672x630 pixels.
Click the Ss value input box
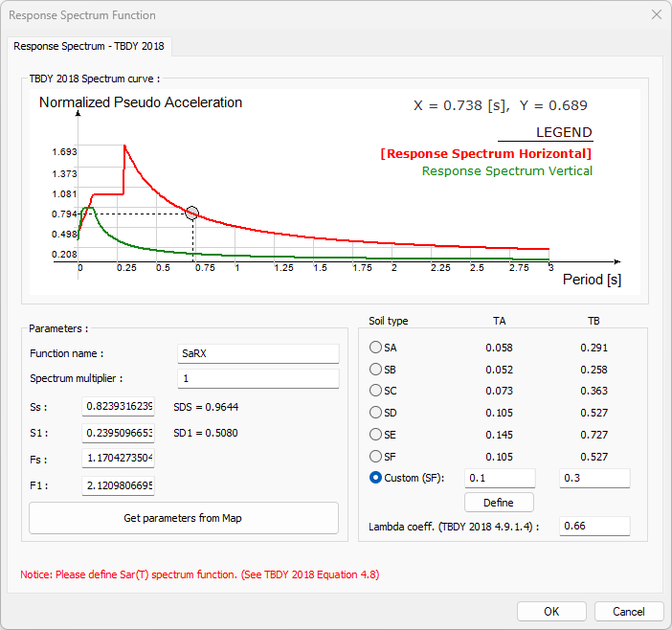click(119, 407)
